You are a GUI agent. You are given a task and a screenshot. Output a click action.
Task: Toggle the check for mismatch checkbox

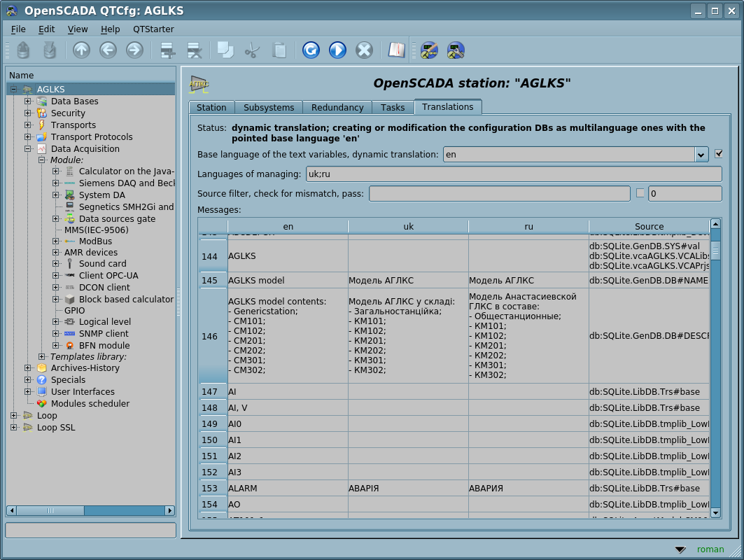pos(640,192)
